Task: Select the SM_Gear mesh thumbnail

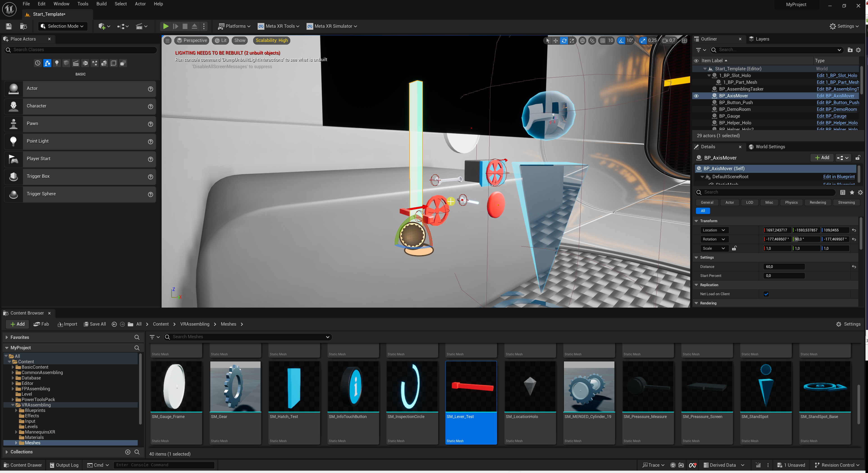Action: click(x=235, y=386)
